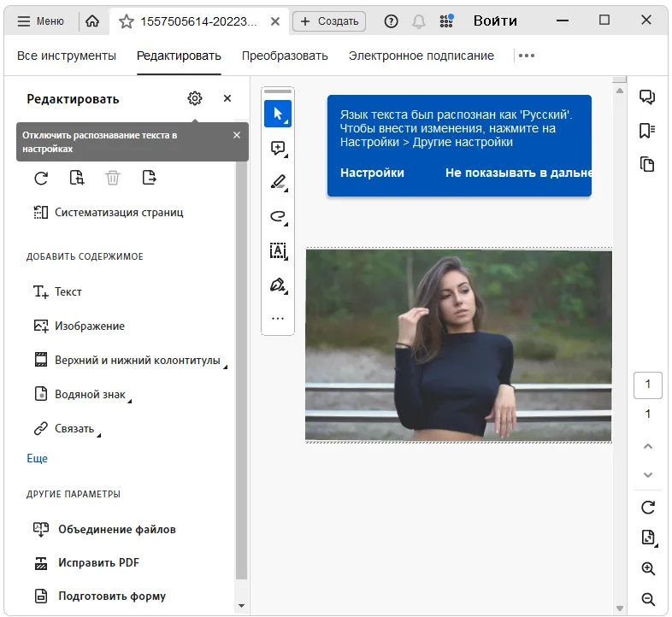The width and height of the screenshot is (672, 617).
Task: Switch to Преобразовать tab
Action: coord(285,56)
